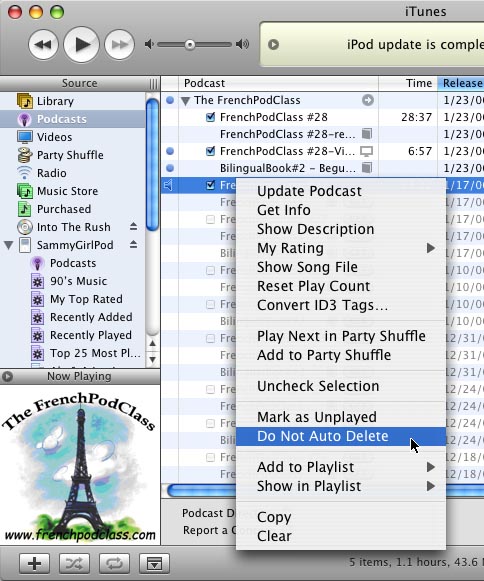The height and width of the screenshot is (581, 484).
Task: Choose Get Info in the context menu
Action: tap(341, 210)
